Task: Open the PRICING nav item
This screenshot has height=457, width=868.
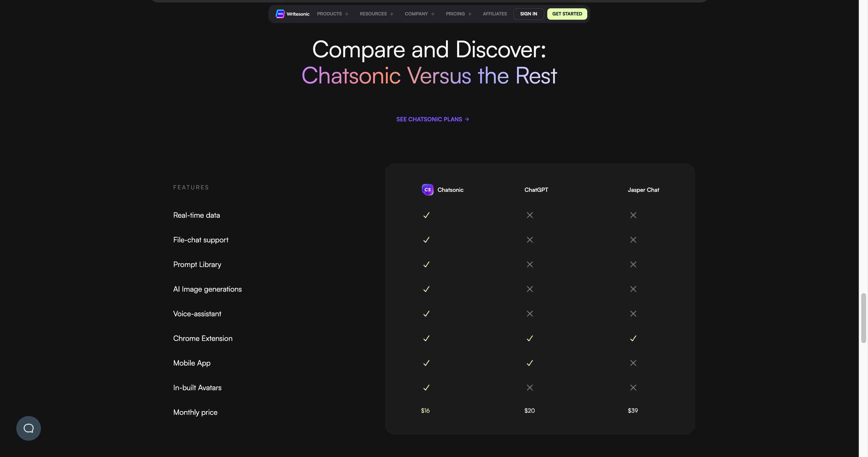Action: click(x=455, y=14)
